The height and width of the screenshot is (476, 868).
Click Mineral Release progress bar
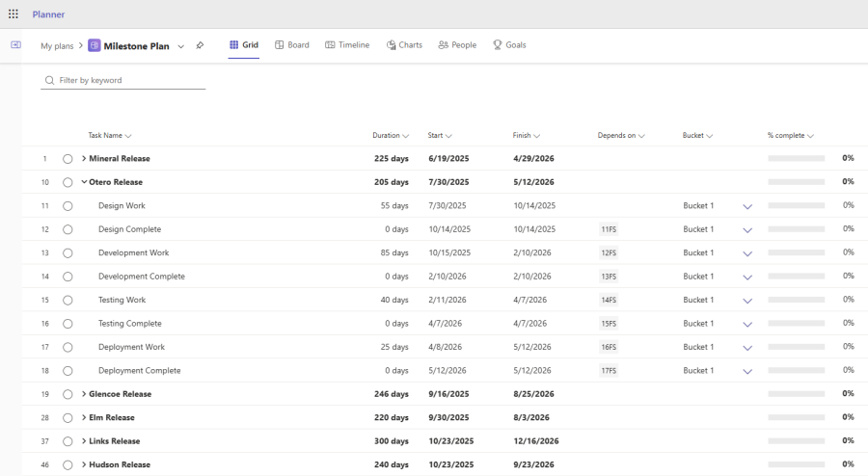796,159
